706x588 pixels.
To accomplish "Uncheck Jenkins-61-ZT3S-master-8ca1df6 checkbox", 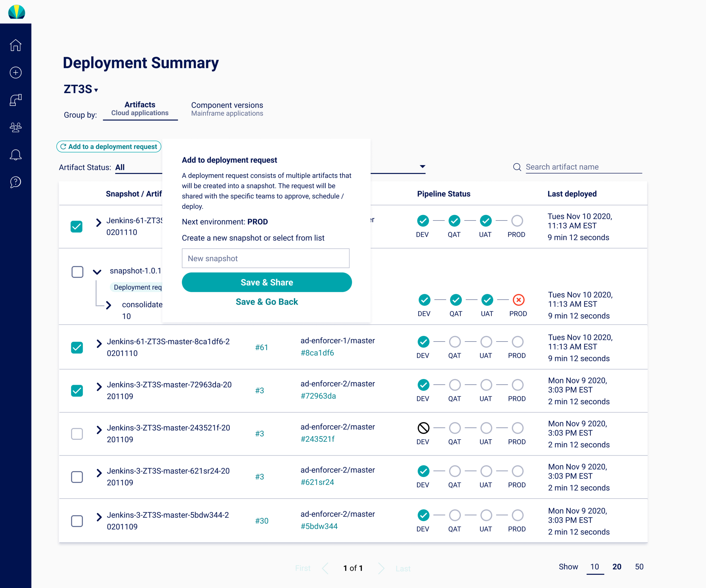I will (x=77, y=347).
